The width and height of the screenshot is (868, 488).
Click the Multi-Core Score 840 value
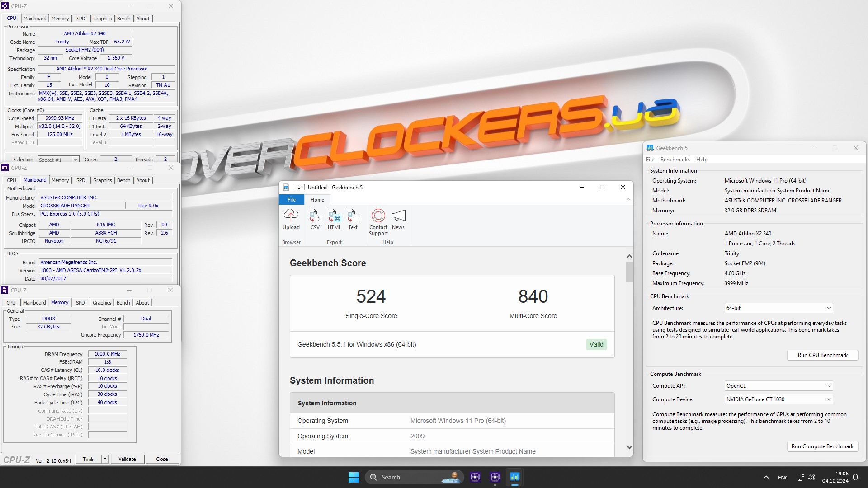533,296
